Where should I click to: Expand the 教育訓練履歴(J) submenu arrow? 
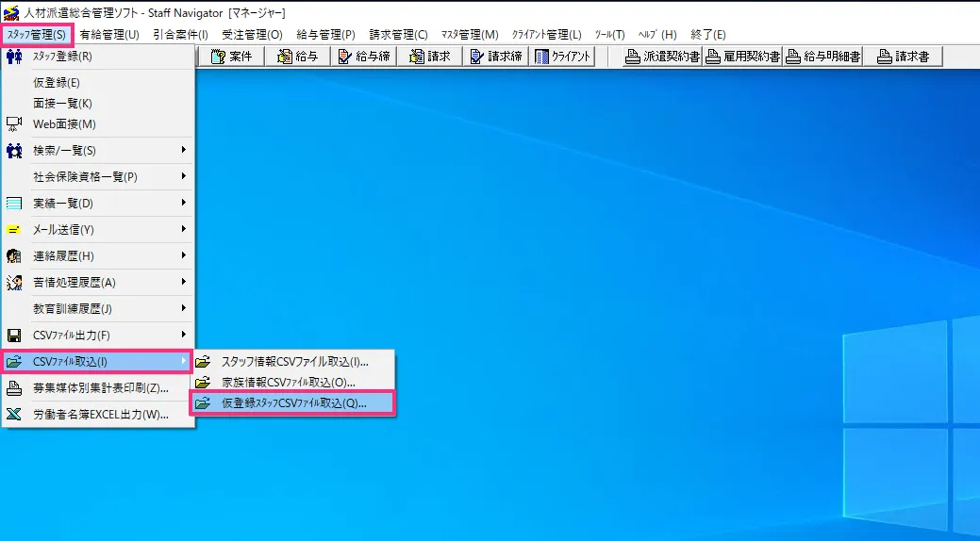tap(183, 307)
